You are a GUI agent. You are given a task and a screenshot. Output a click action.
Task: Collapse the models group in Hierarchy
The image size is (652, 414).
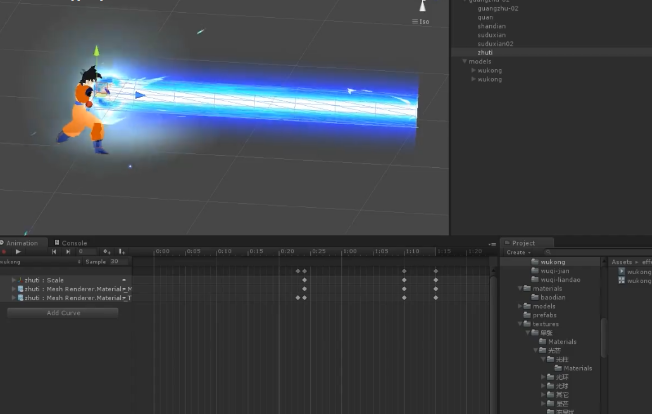464,62
